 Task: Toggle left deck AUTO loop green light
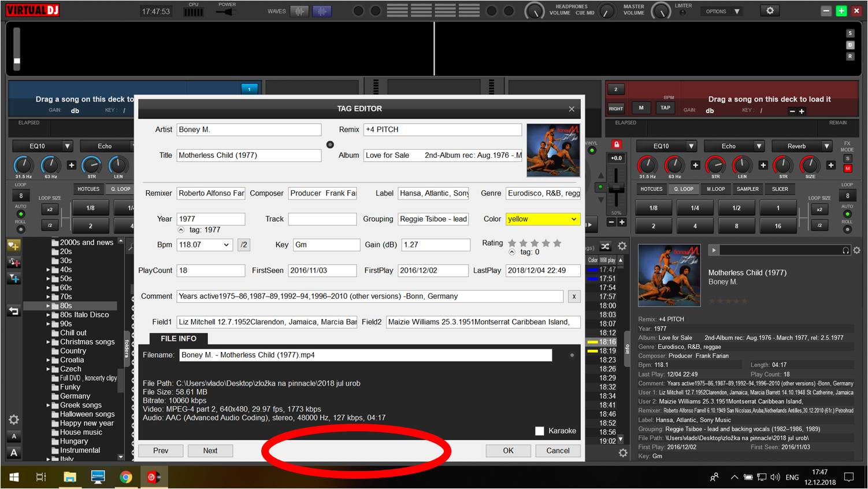coord(21,214)
